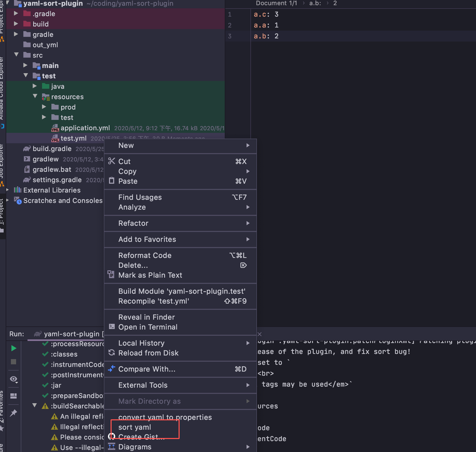
Task: Select test.yml in the project tree
Action: [74, 138]
